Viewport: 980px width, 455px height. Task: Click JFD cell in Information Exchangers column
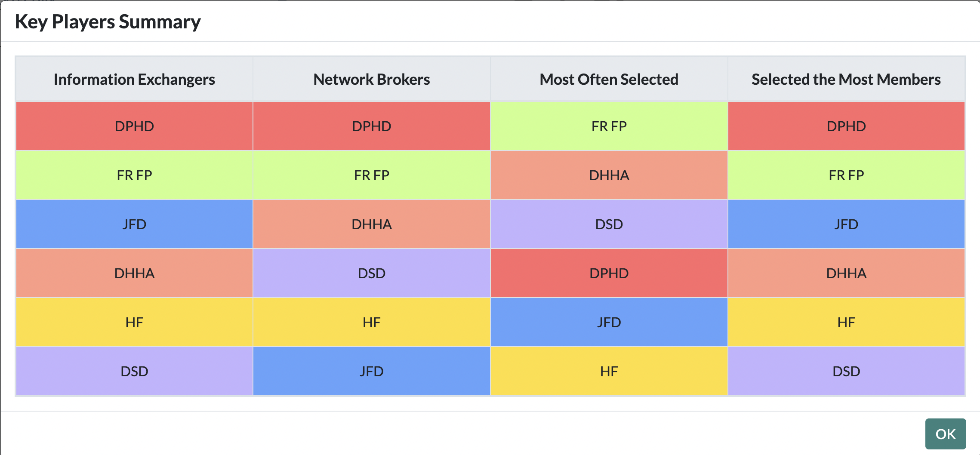[x=134, y=224]
